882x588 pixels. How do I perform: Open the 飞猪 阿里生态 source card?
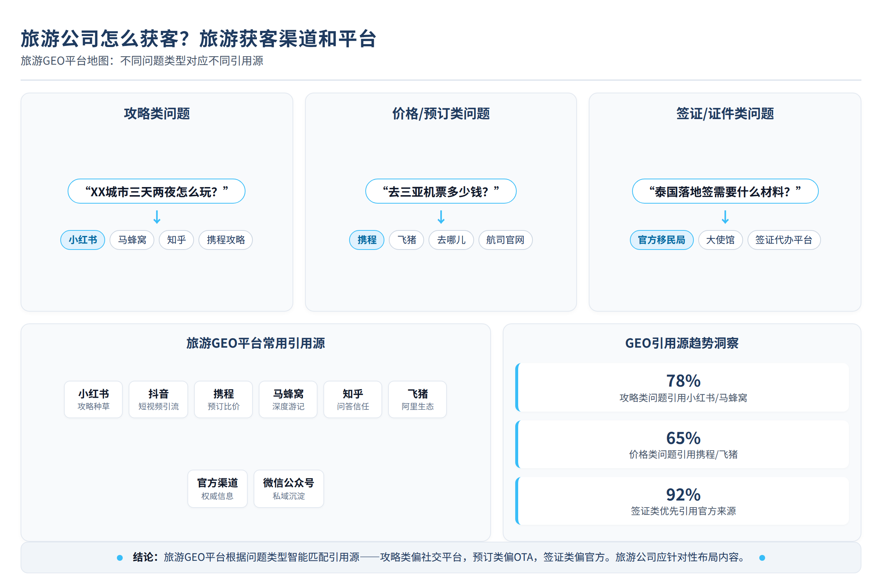(417, 399)
